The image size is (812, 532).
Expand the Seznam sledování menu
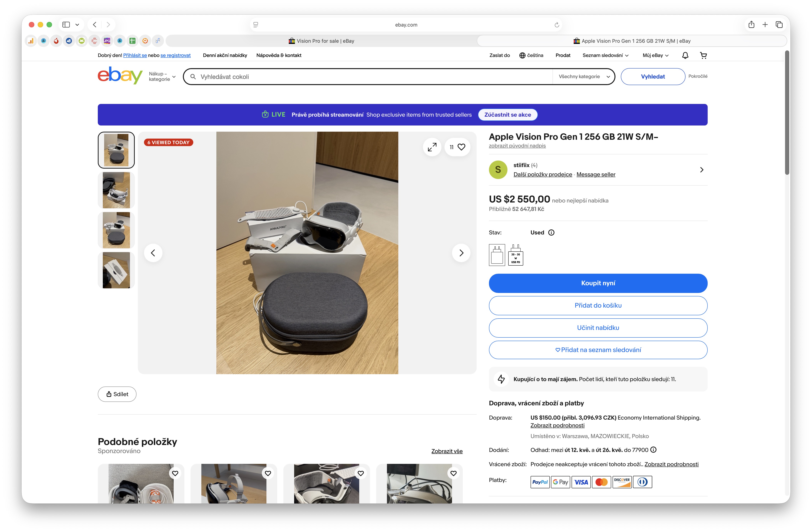click(605, 55)
